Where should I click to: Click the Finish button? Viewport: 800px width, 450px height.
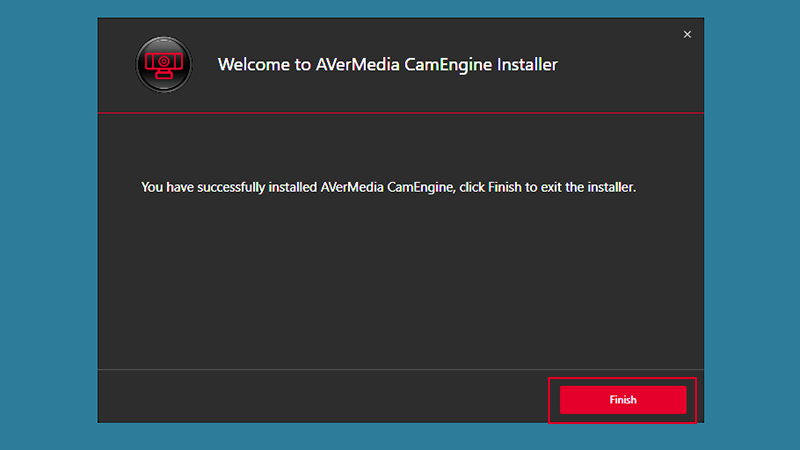(622, 399)
